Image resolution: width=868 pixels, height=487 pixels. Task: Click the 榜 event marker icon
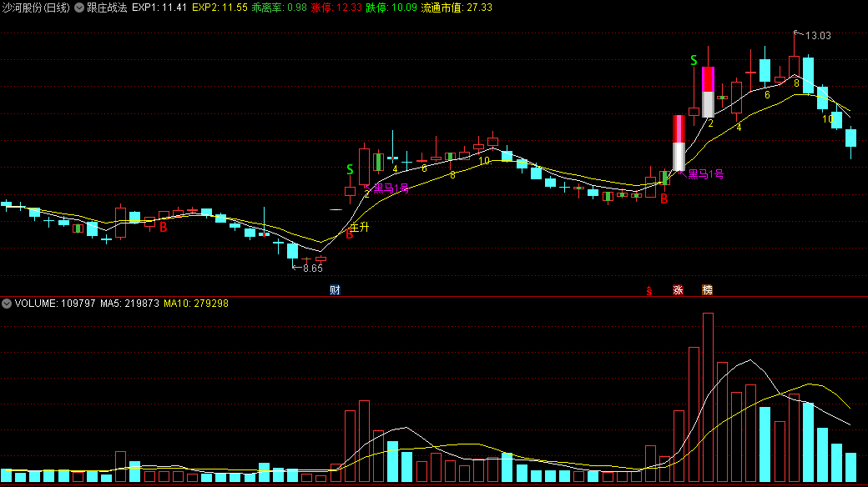[707, 290]
